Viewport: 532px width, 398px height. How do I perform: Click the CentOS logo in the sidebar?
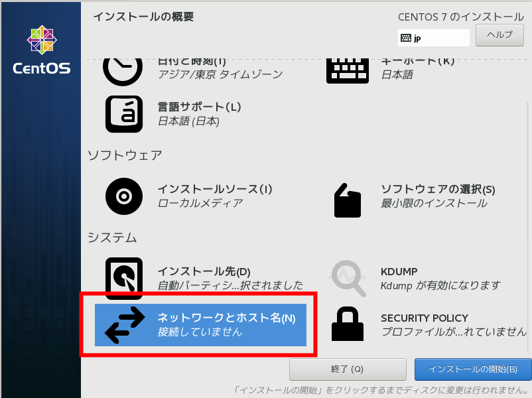tap(42, 50)
